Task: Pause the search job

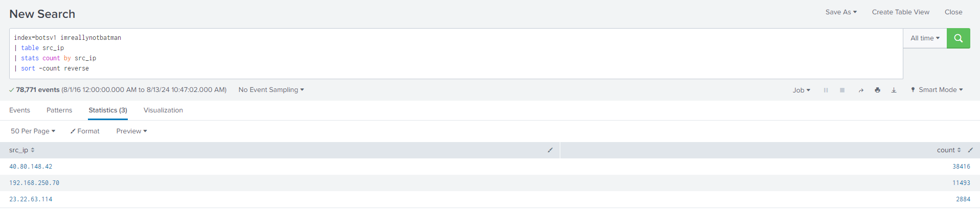Action: click(x=826, y=90)
